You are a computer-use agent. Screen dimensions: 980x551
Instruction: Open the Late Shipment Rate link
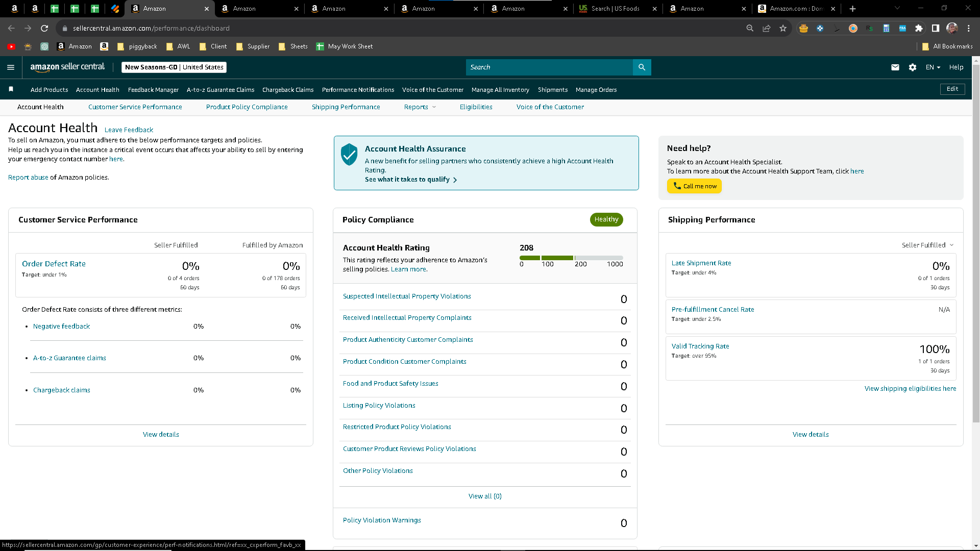(701, 263)
